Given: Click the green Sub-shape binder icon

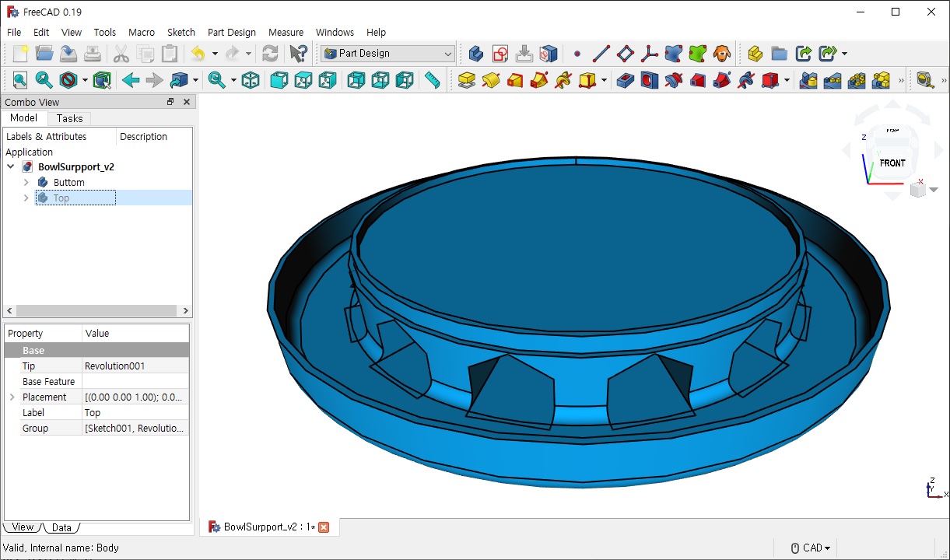Looking at the screenshot, I should tap(697, 54).
